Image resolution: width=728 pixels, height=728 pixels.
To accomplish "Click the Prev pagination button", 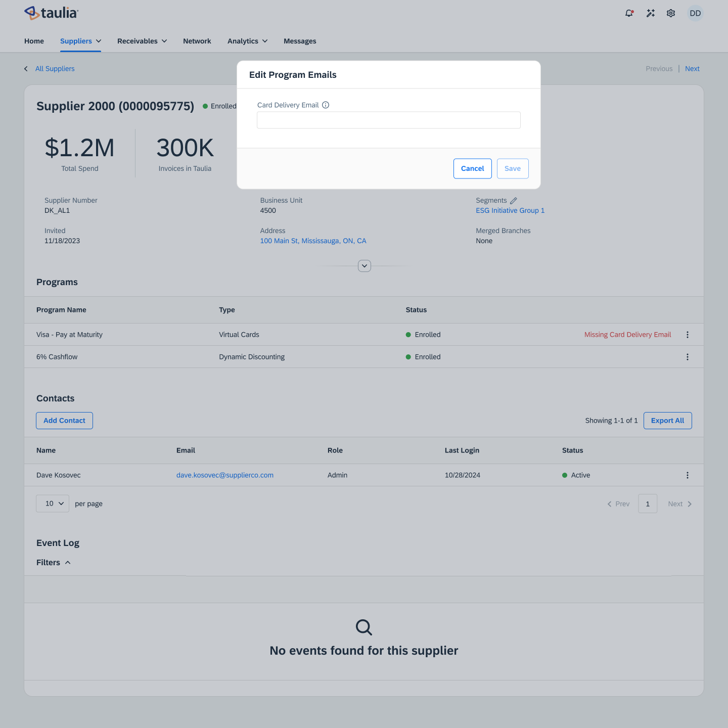I will [618, 504].
